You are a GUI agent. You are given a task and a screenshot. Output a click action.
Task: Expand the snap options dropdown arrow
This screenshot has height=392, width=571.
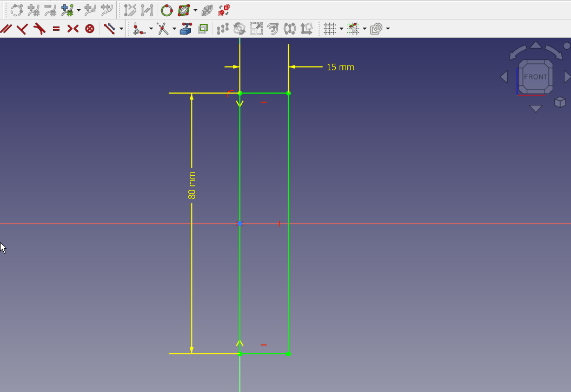click(x=364, y=29)
